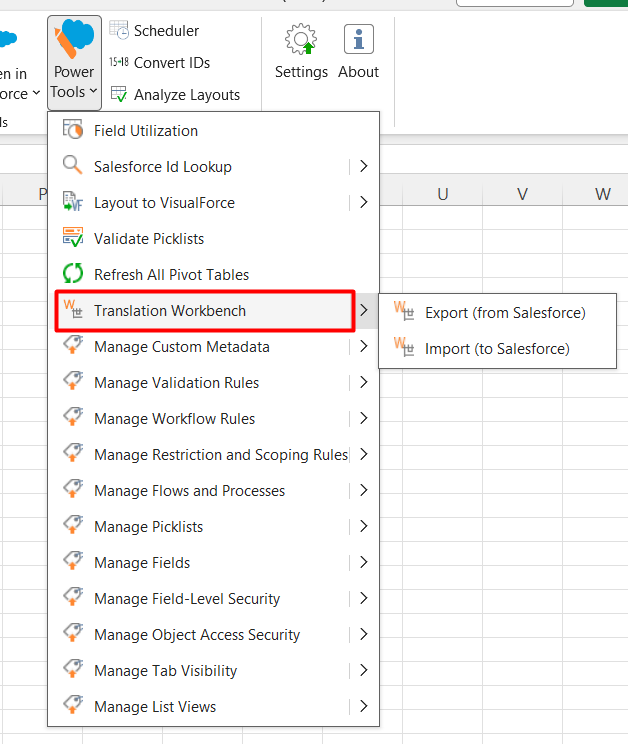Screen dimensions: 628x744
Task: Select the column W header
Action: click(x=602, y=194)
